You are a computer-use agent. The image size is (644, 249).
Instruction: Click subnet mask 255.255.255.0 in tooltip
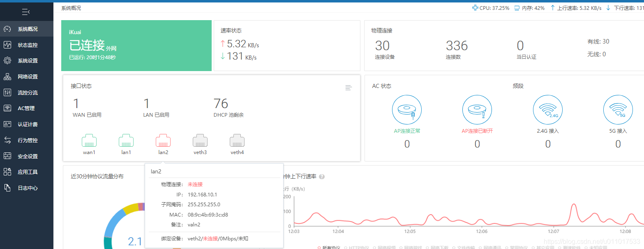tap(204, 205)
